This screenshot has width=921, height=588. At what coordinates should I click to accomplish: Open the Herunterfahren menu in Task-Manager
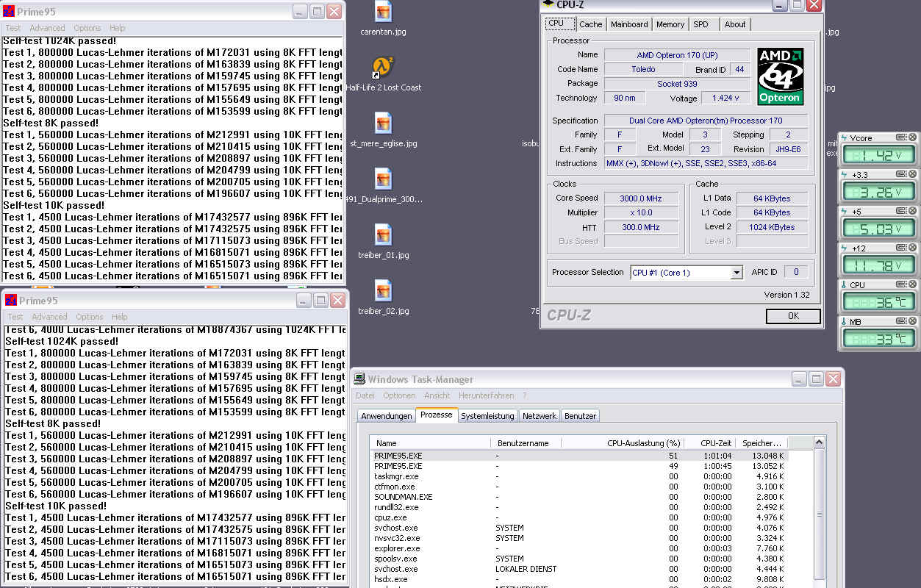tap(485, 395)
